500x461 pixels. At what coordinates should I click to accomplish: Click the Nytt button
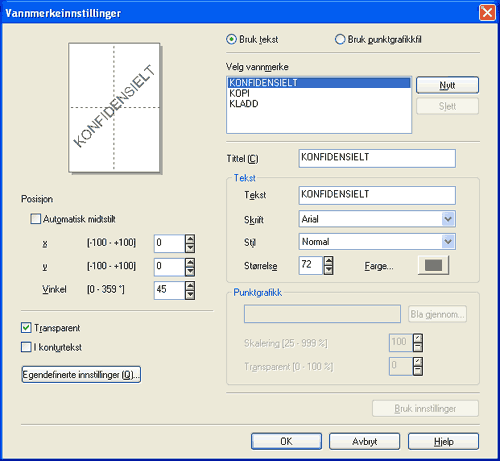coord(447,85)
